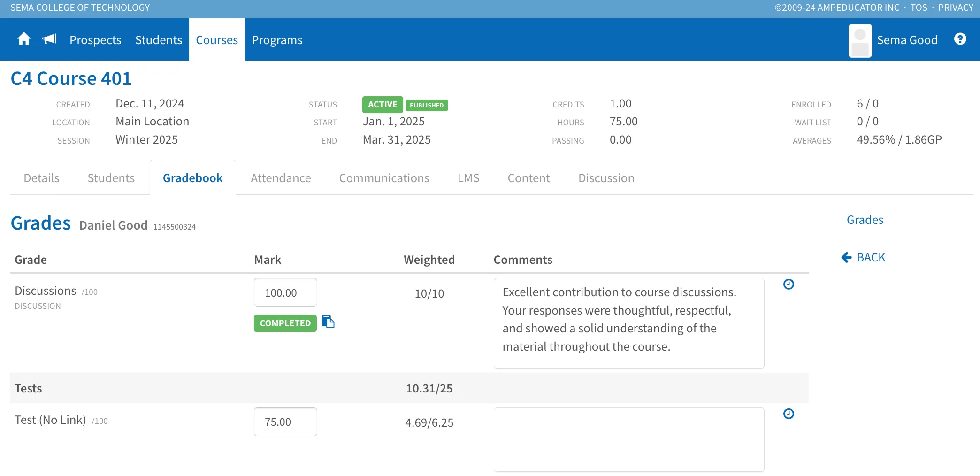This screenshot has width=980, height=476.
Task: Open history clock for Test (No Link)
Action: 789,414
